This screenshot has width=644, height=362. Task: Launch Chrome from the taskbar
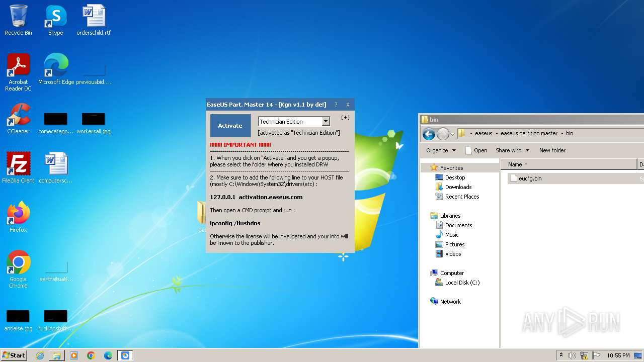[x=91, y=355]
